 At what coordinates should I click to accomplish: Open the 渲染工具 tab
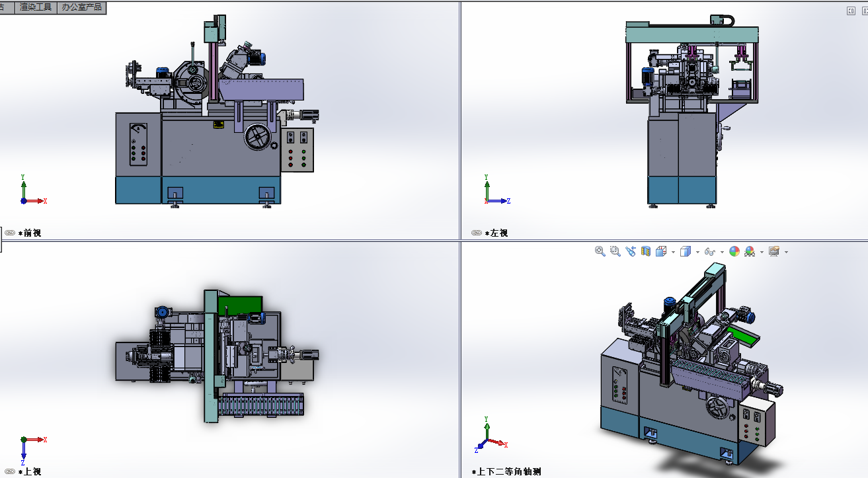click(x=35, y=7)
